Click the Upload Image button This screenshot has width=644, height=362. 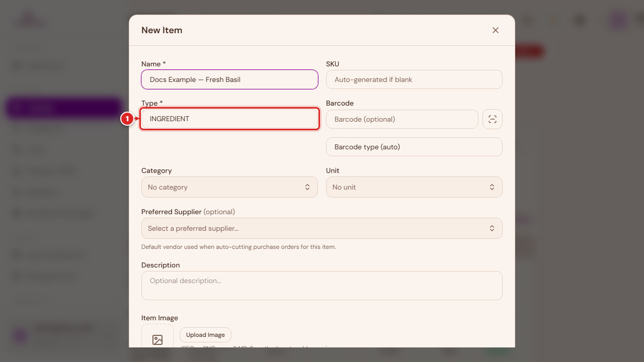[x=205, y=335]
